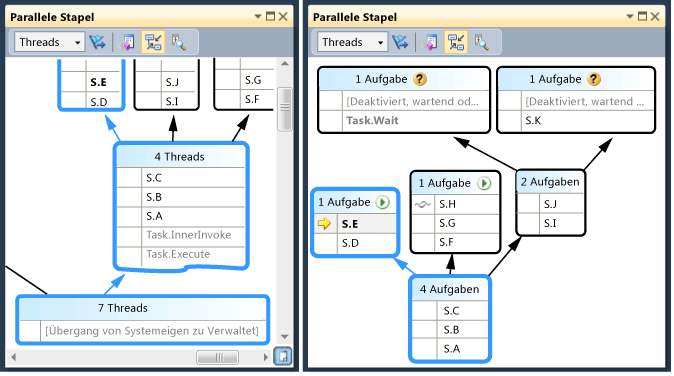Open window options arrow in right title bar
This screenshot has width=674, height=376.
[630, 16]
